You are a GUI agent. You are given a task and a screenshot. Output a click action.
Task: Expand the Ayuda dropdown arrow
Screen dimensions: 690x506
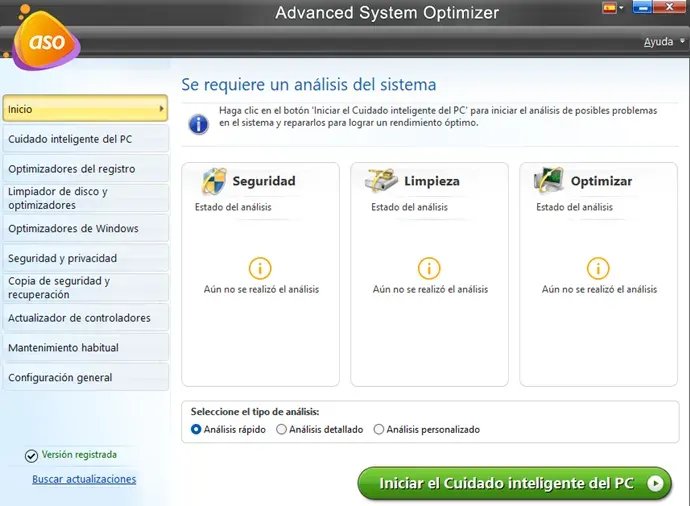pos(682,41)
